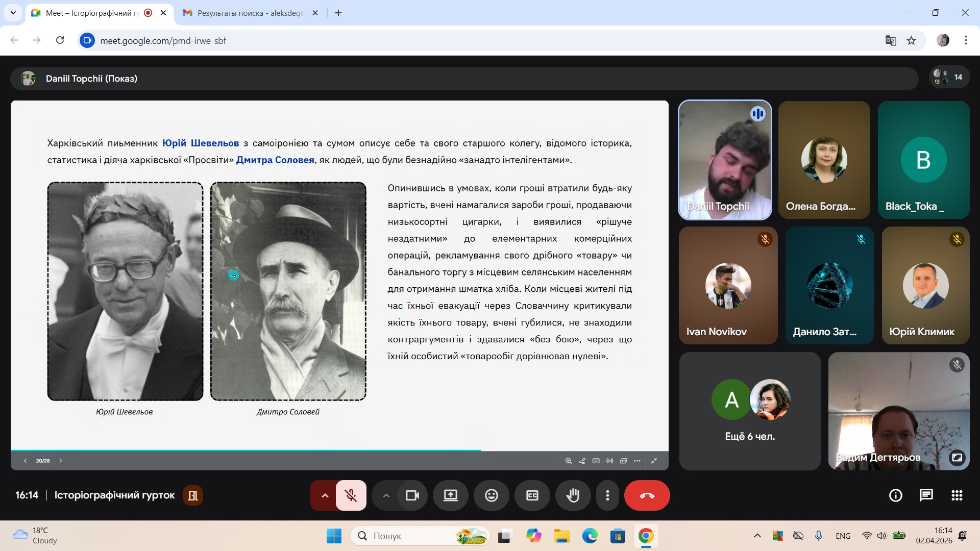Switch to the Gmail search results tab
The width and height of the screenshot is (980, 551).
[250, 13]
